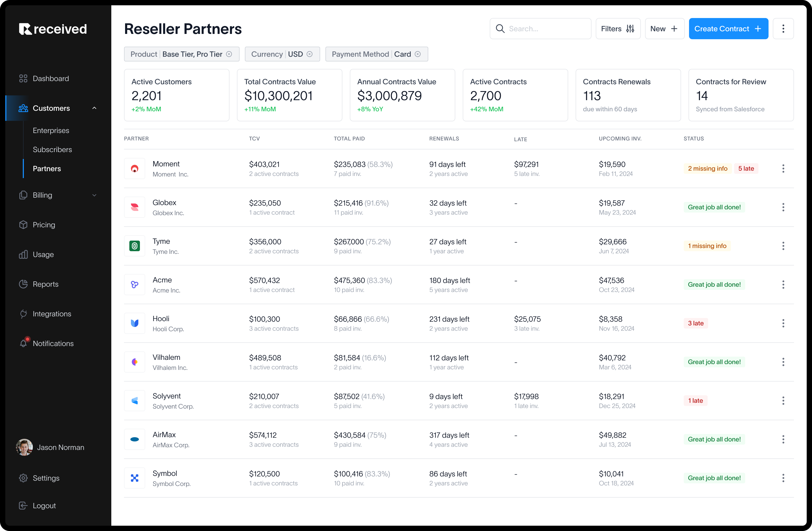Image resolution: width=812 pixels, height=531 pixels.
Task: Click the Logout icon
Action: (23, 506)
